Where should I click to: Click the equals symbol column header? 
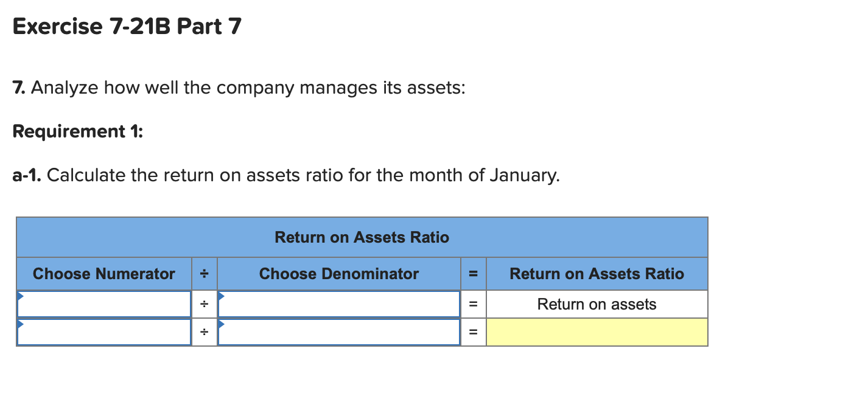tap(473, 274)
